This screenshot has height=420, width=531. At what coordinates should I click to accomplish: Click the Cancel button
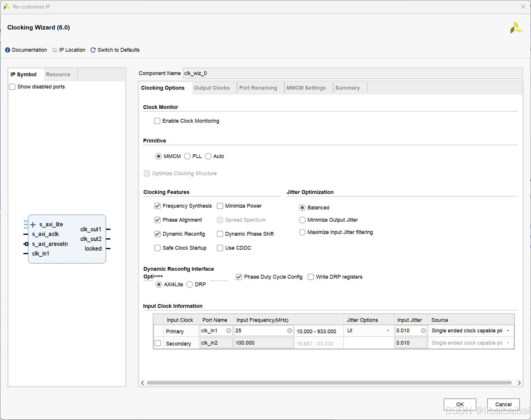pyautogui.click(x=503, y=405)
